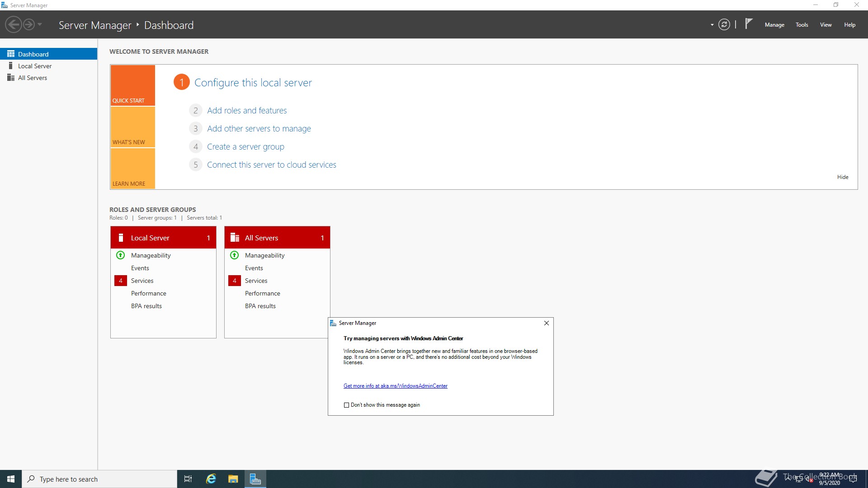This screenshot has width=868, height=488.
Task: Click the network tray icon
Action: pyautogui.click(x=799, y=479)
